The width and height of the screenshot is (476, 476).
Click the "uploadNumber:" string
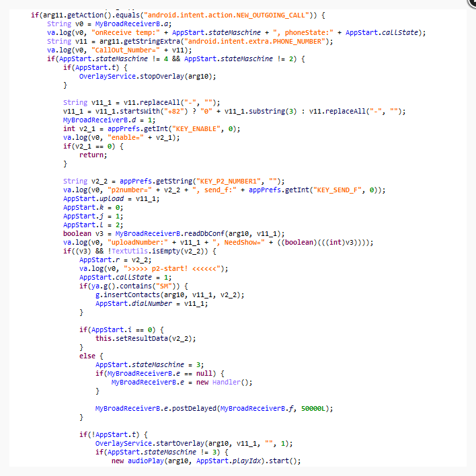coord(138,243)
